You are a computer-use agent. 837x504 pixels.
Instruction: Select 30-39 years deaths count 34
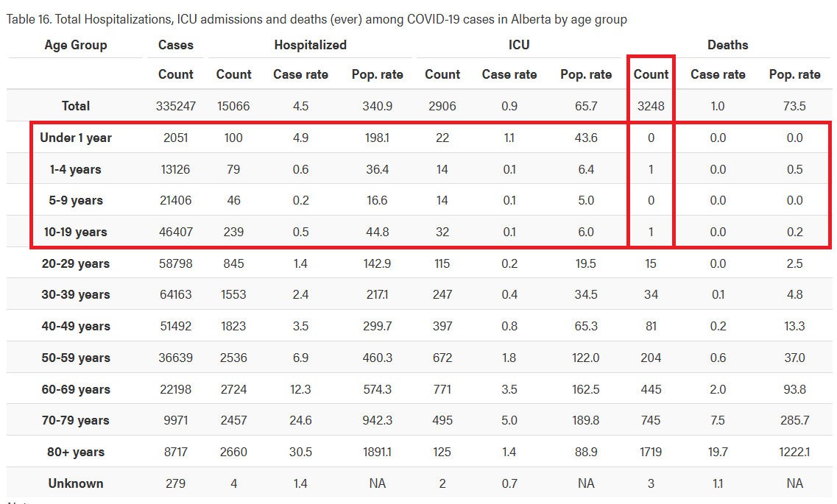coord(651,294)
